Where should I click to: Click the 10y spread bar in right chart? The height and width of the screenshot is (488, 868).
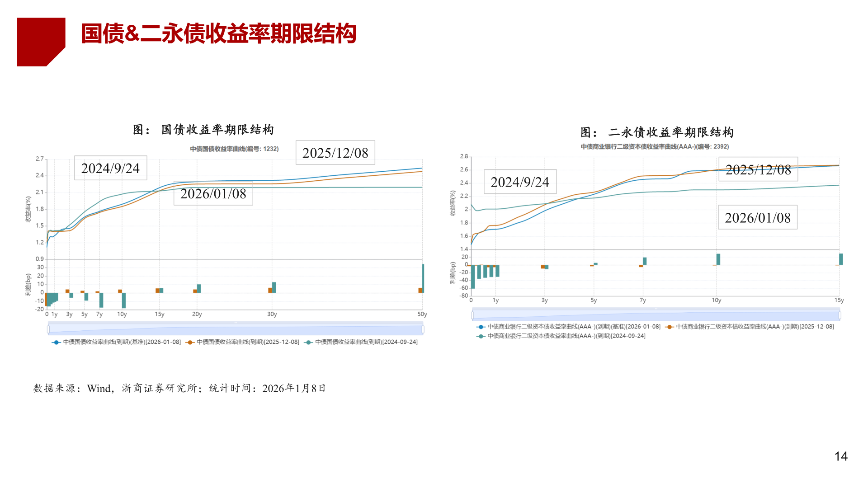(x=718, y=259)
